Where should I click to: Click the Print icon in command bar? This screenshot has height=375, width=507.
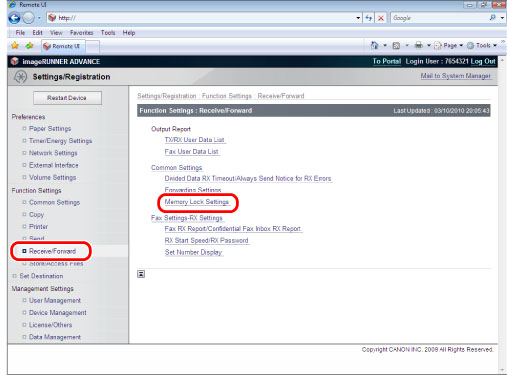[x=419, y=45]
